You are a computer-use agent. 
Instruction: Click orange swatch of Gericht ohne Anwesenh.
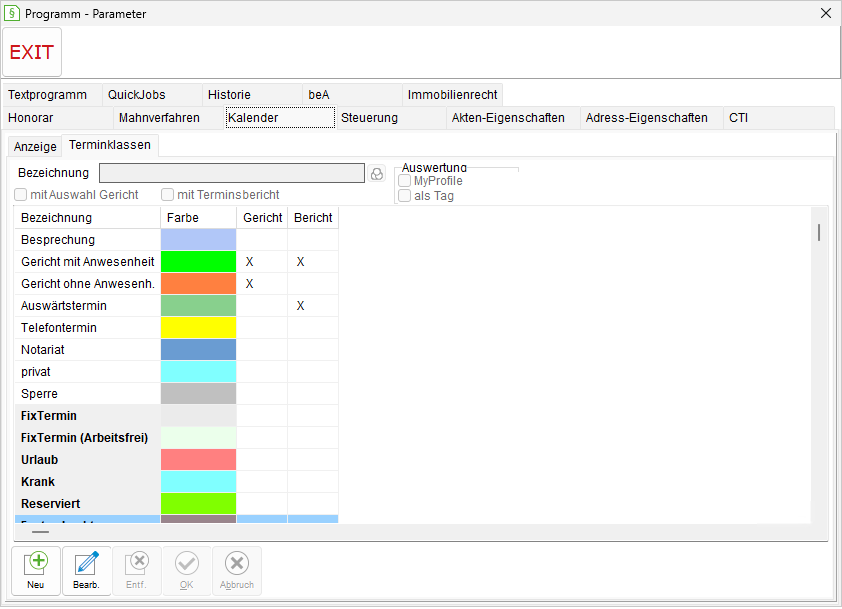[198, 284]
